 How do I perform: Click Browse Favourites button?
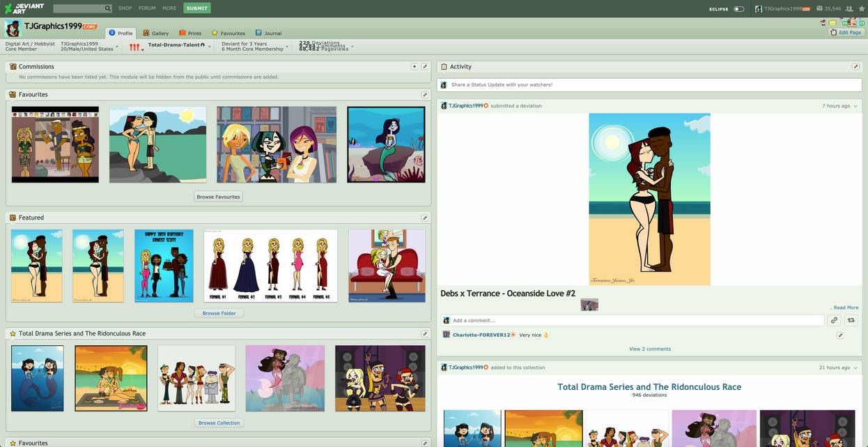tap(218, 197)
